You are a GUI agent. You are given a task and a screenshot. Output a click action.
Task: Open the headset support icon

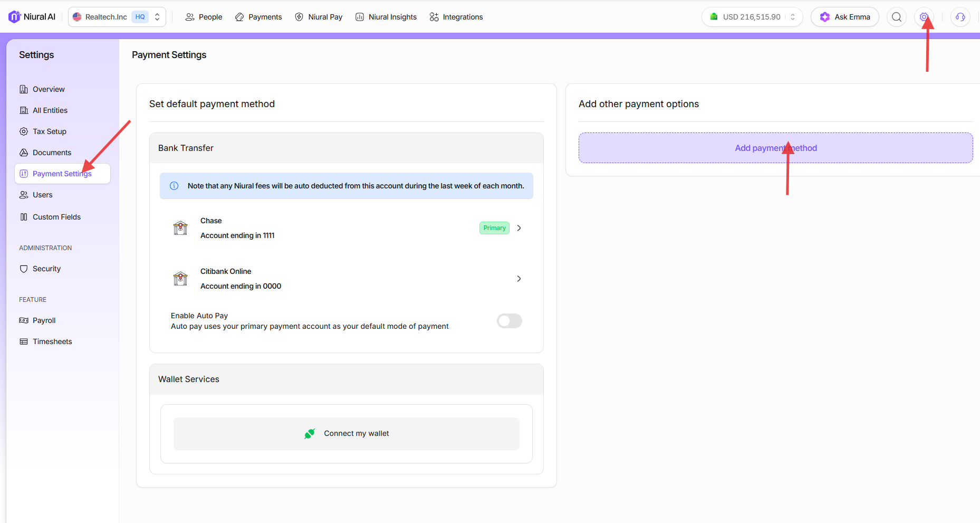coord(960,17)
